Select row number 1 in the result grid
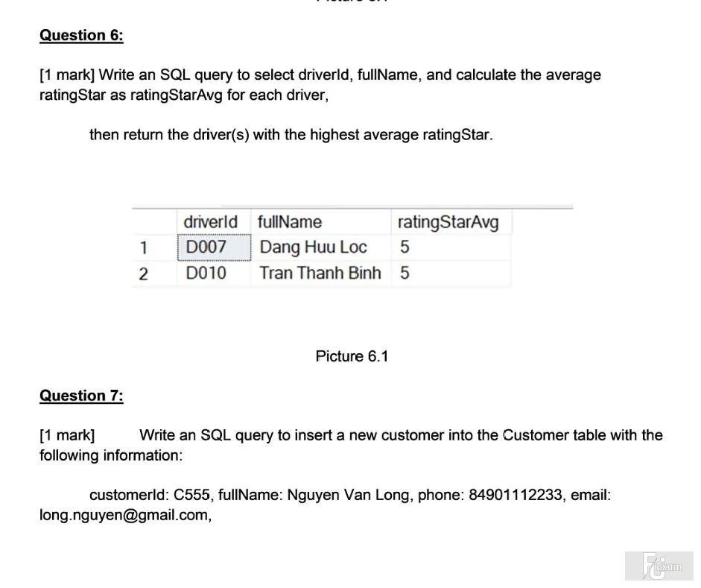 [x=144, y=247]
